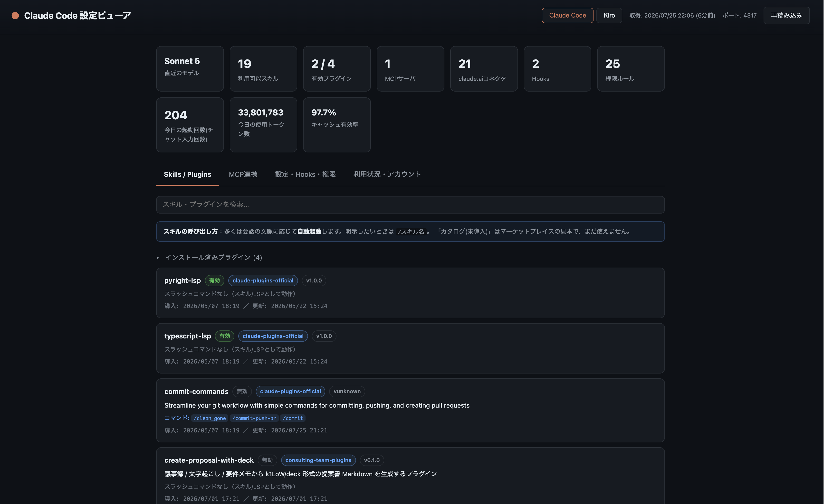The width and height of the screenshot is (824, 504).
Task: Click the vunknown version badge
Action: [347, 391]
